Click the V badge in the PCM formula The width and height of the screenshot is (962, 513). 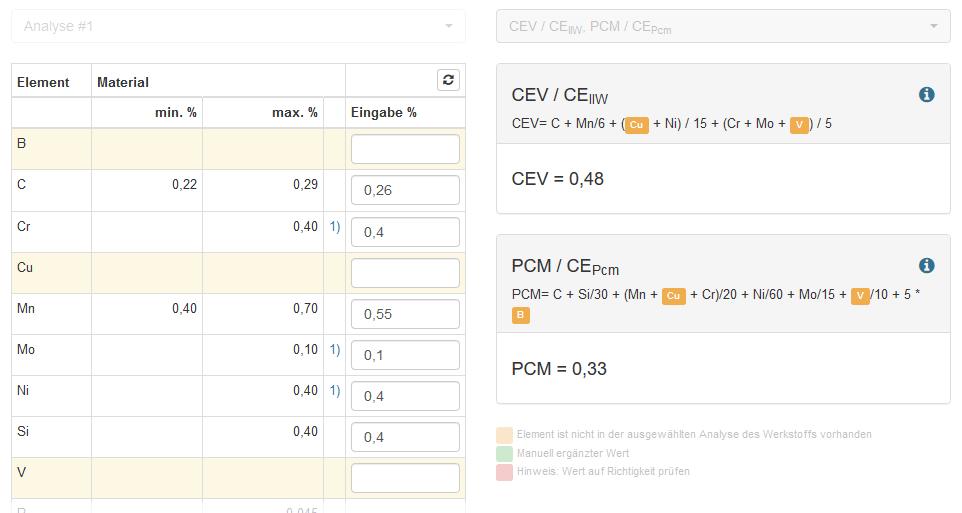click(x=860, y=296)
